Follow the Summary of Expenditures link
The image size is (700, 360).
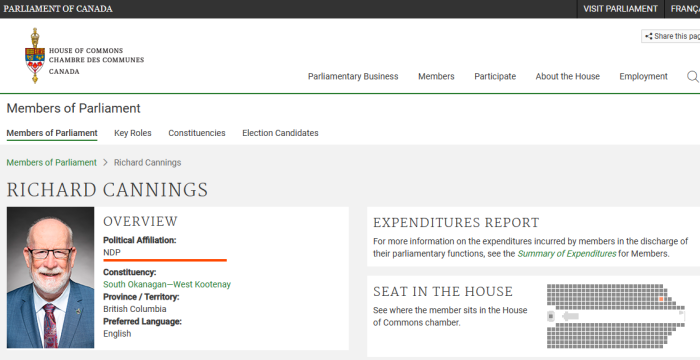(x=567, y=254)
